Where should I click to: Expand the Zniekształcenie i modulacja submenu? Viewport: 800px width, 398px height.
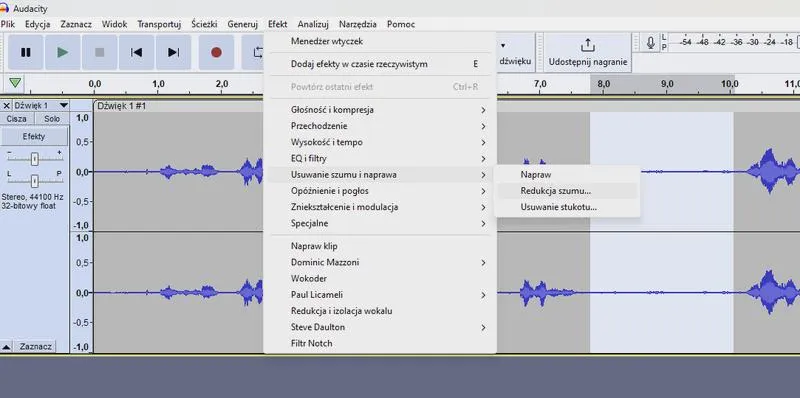tap(380, 207)
